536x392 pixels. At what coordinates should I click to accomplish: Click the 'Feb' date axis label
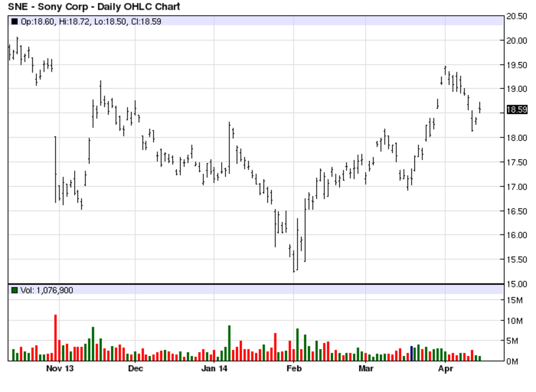tap(294, 368)
